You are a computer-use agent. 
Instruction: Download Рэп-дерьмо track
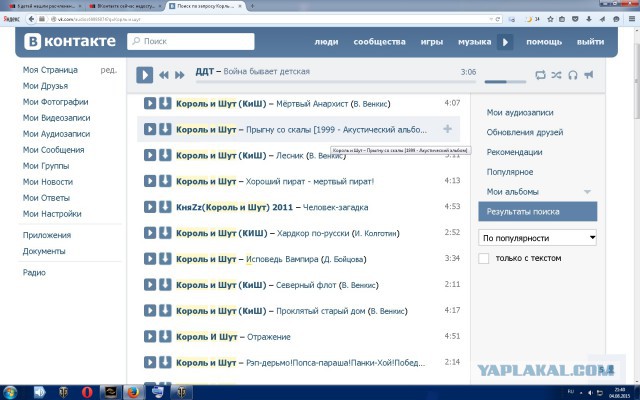point(165,362)
